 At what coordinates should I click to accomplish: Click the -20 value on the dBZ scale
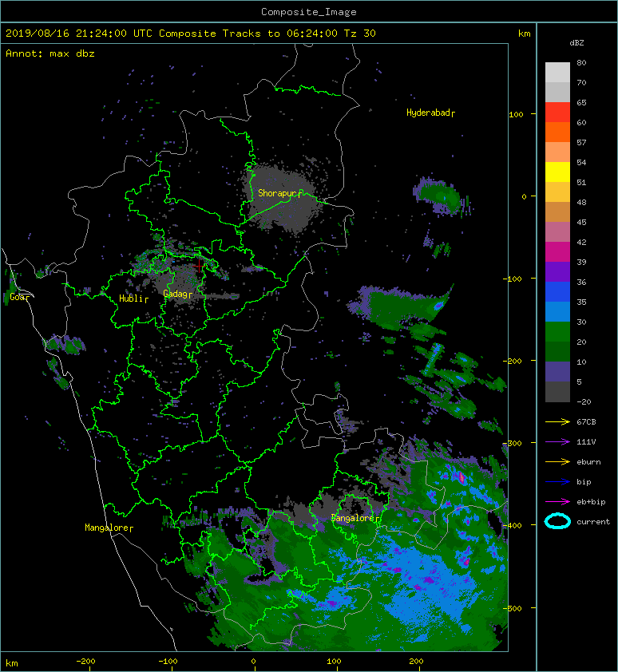click(584, 402)
